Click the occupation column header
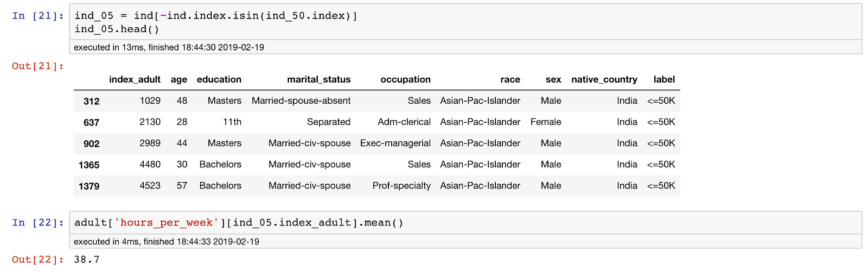The height and width of the screenshot is (276, 868). [x=406, y=79]
